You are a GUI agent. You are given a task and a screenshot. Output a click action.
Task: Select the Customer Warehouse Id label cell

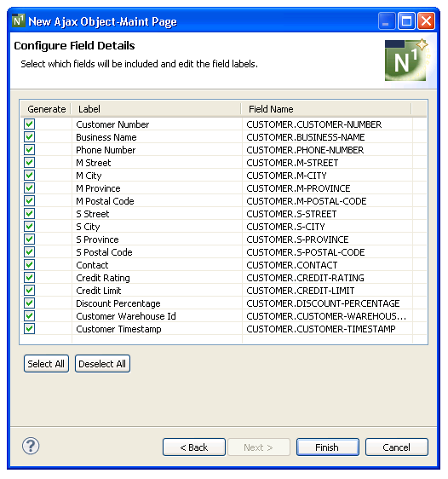158,317
